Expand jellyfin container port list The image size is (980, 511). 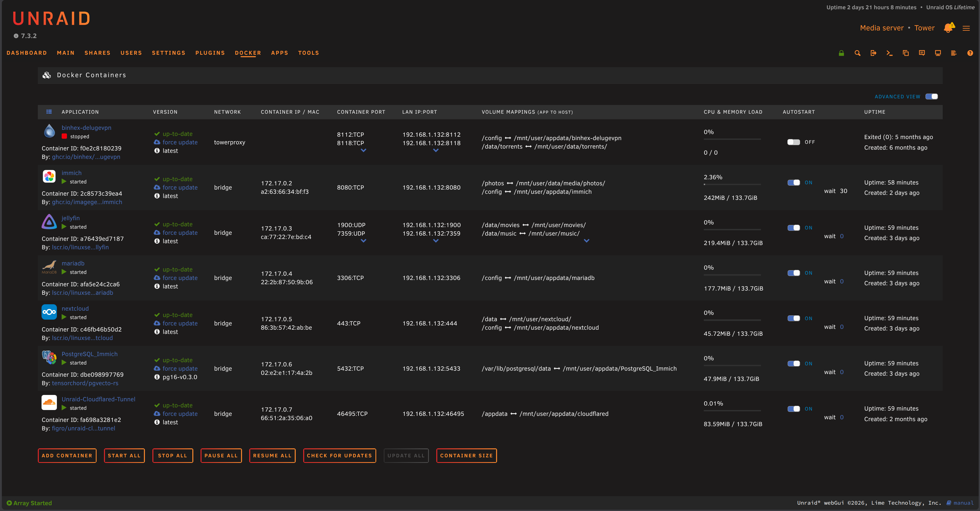(x=363, y=241)
